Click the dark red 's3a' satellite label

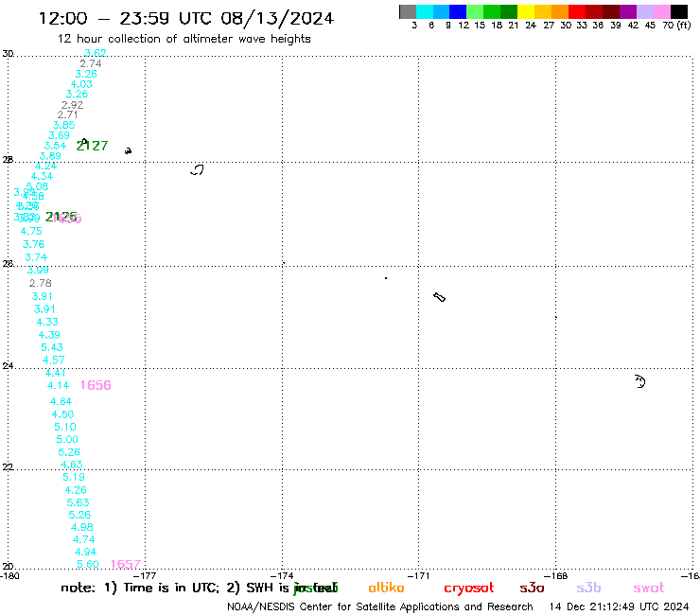click(532, 588)
